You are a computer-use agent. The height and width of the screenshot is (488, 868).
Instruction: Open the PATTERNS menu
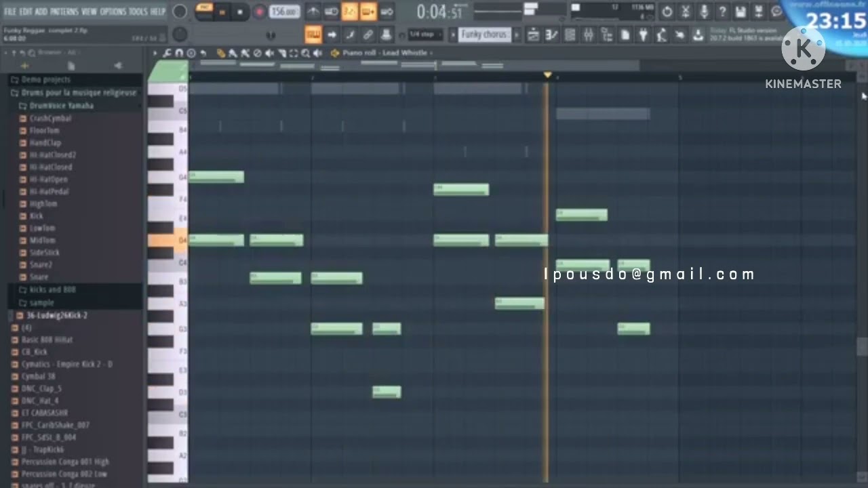click(x=64, y=12)
